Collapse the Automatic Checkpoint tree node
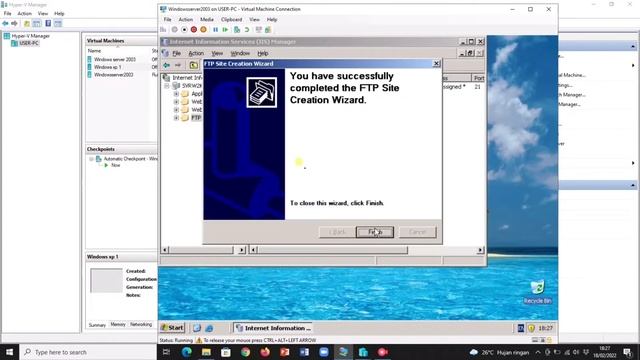The width and height of the screenshot is (640, 360). point(91,159)
